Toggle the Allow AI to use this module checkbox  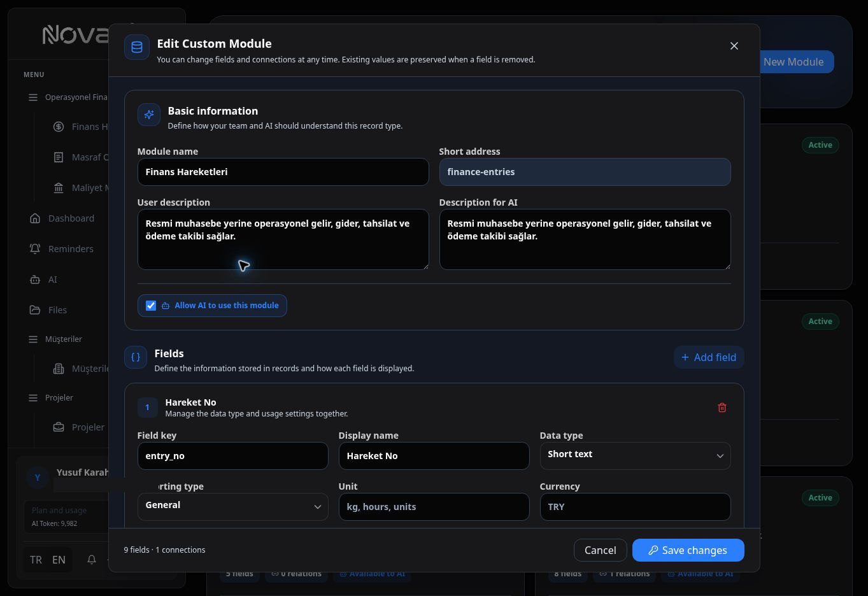pos(151,306)
